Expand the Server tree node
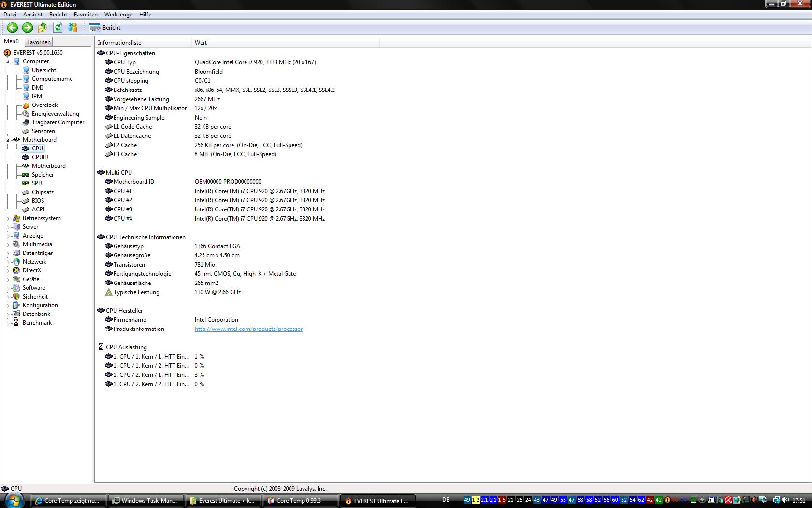 tap(8, 227)
